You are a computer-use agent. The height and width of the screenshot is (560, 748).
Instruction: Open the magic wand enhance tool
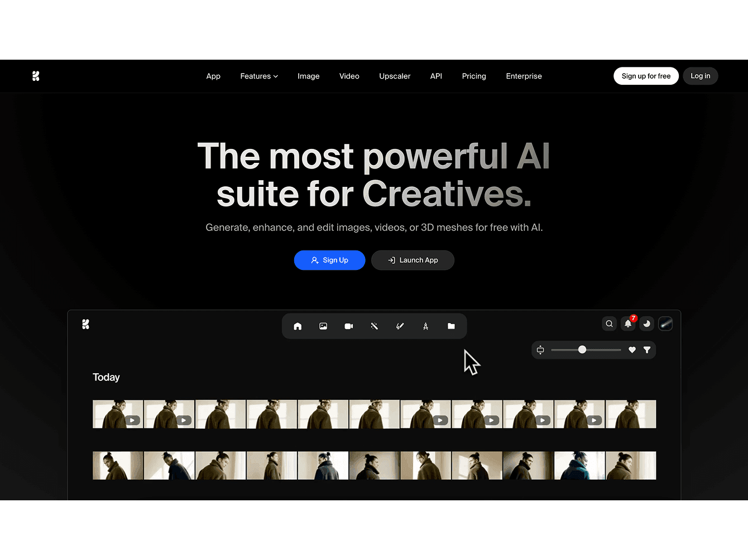[374, 326]
